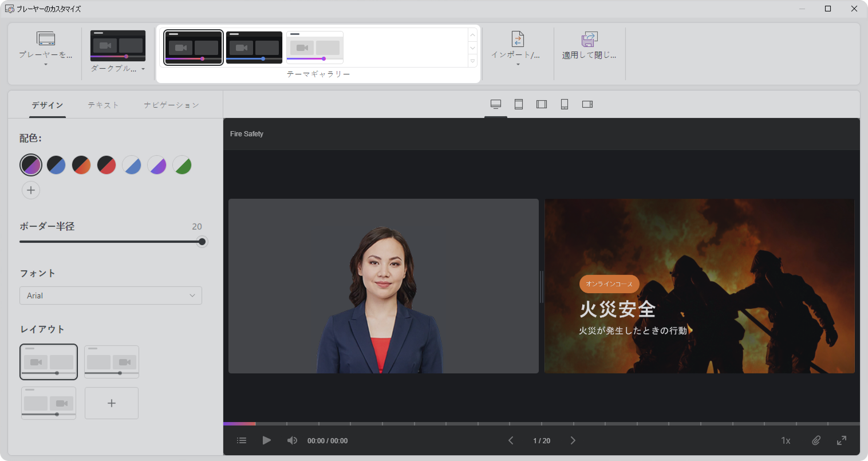Open the プレーヤーを... player selection button

click(x=45, y=49)
